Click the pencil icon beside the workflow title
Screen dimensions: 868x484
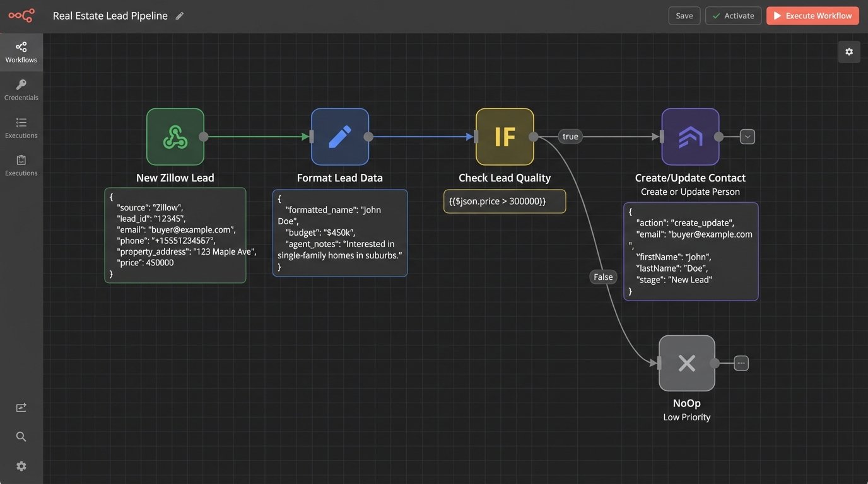click(180, 16)
